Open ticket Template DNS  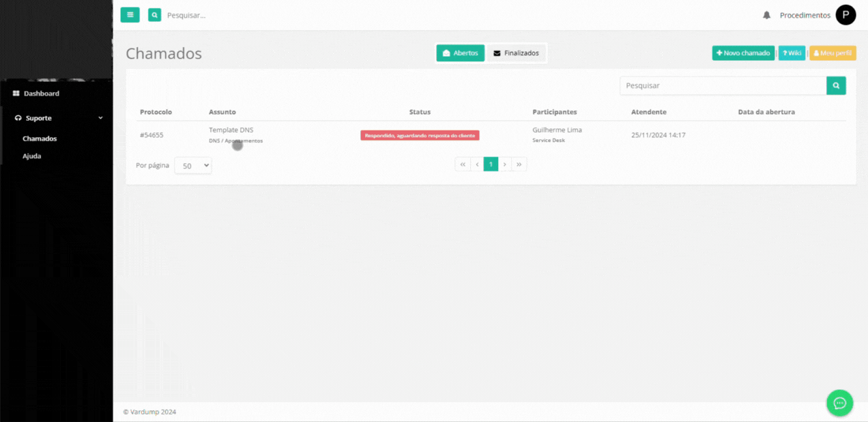[231, 130]
